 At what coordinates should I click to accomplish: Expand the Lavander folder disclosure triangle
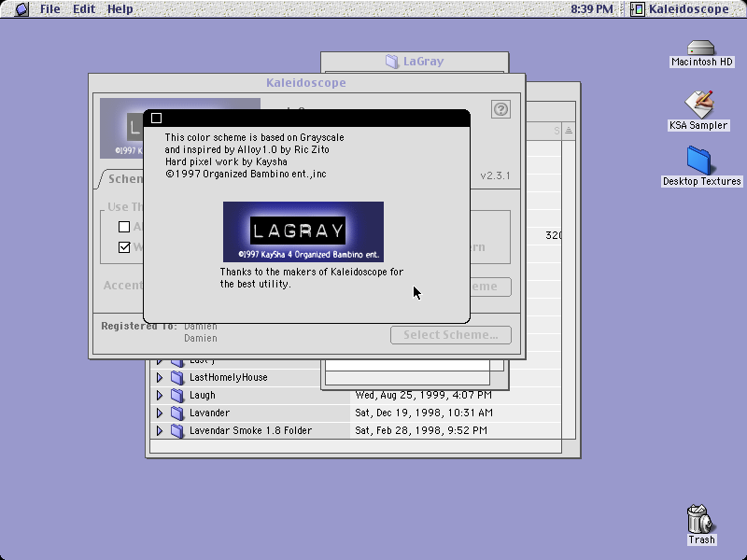[x=160, y=413]
